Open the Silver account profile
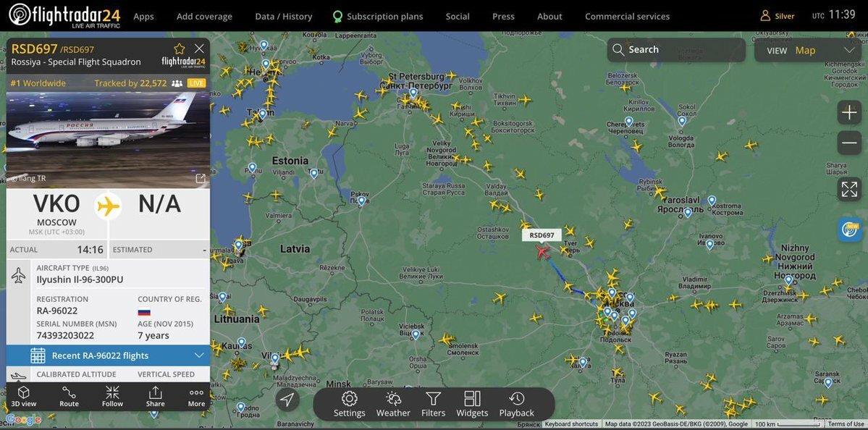Image resolution: width=868 pixels, height=430 pixels. 778,16
